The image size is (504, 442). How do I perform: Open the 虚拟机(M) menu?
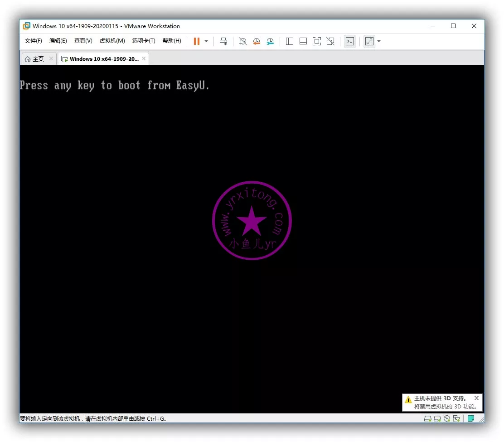(x=112, y=41)
